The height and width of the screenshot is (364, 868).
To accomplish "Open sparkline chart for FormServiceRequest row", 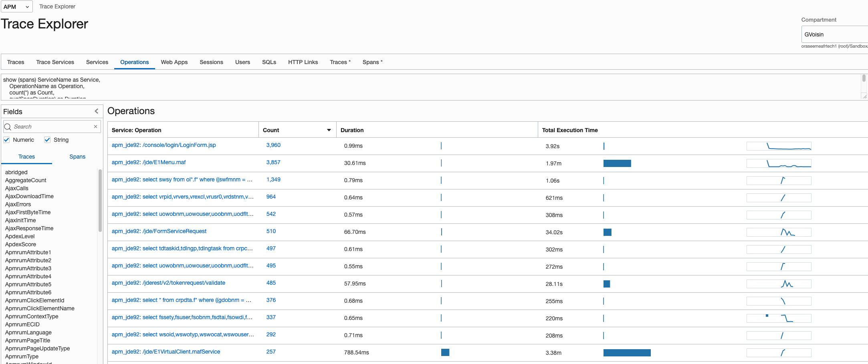I will pyautogui.click(x=779, y=232).
